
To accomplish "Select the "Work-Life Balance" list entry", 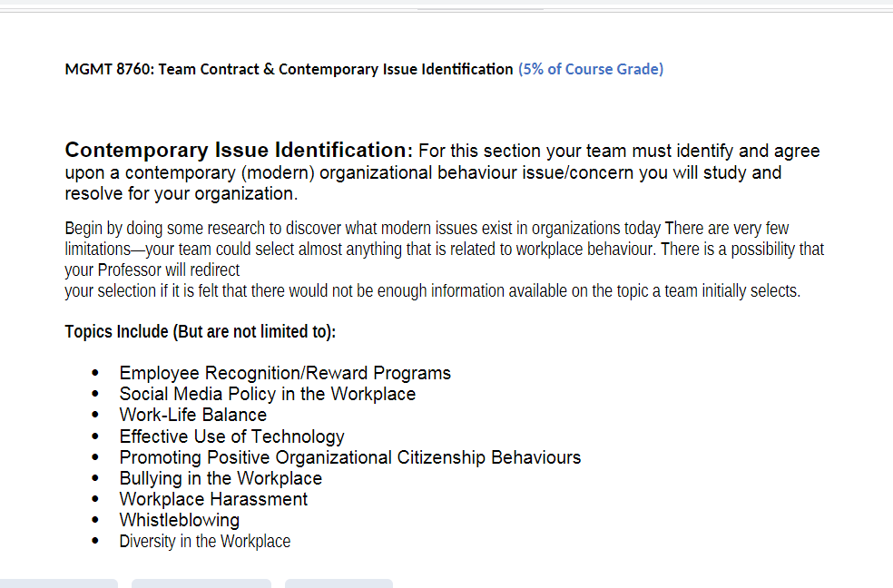I will 192,415.
